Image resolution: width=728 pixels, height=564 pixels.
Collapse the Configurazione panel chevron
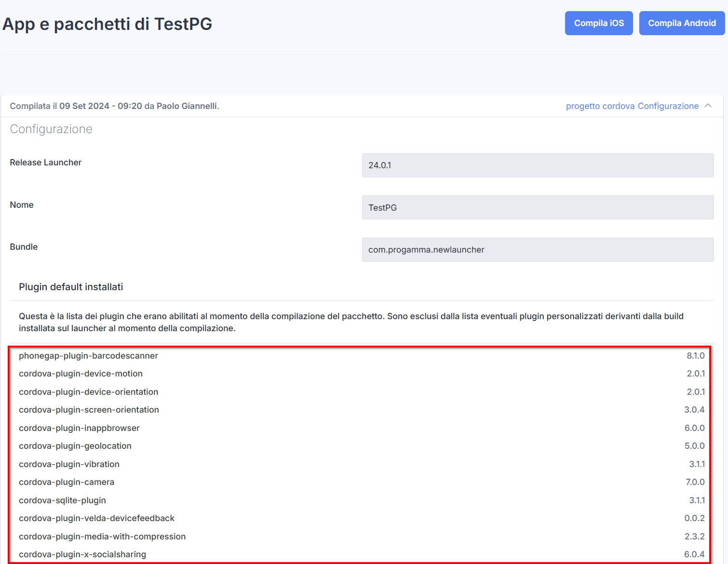point(708,106)
